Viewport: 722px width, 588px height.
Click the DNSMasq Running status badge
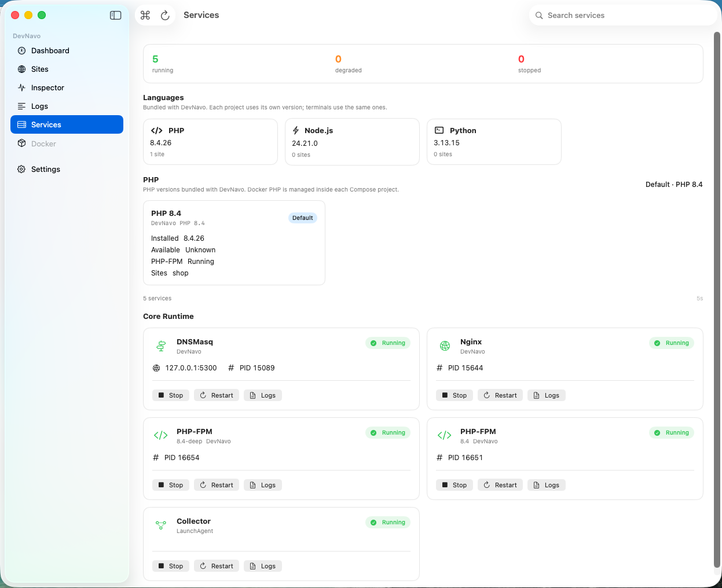pos(388,343)
